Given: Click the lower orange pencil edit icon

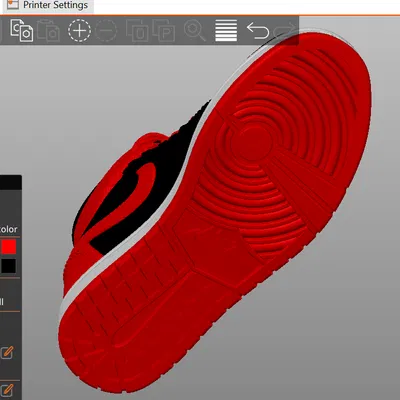Looking at the screenshot, I should [x=7, y=390].
